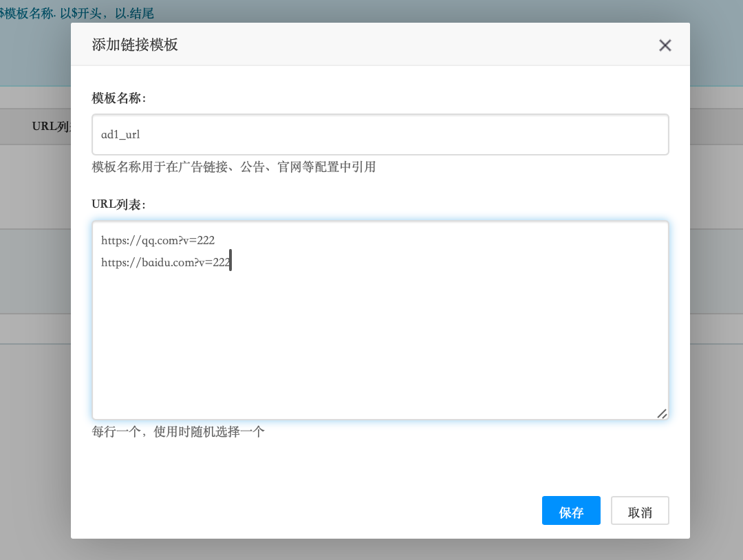Click the 保存 button
The width and height of the screenshot is (743, 560).
click(571, 511)
